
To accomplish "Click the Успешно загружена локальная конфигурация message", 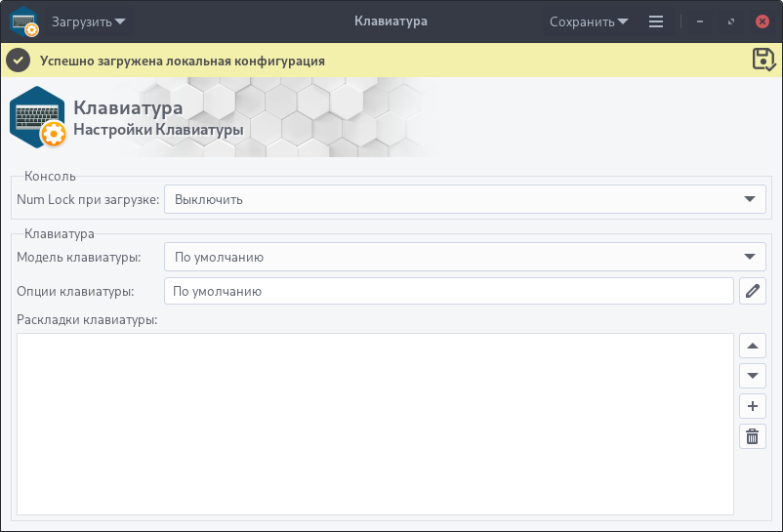I will (x=183, y=61).
